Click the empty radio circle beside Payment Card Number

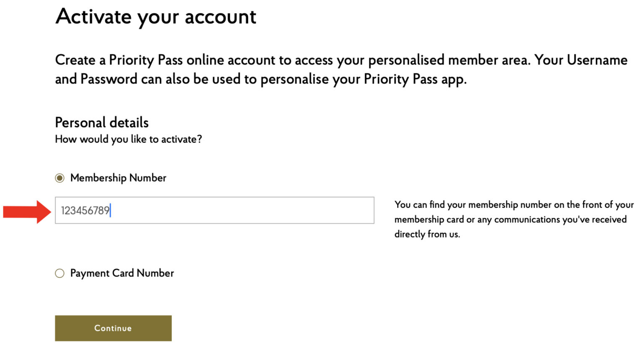coord(59,273)
